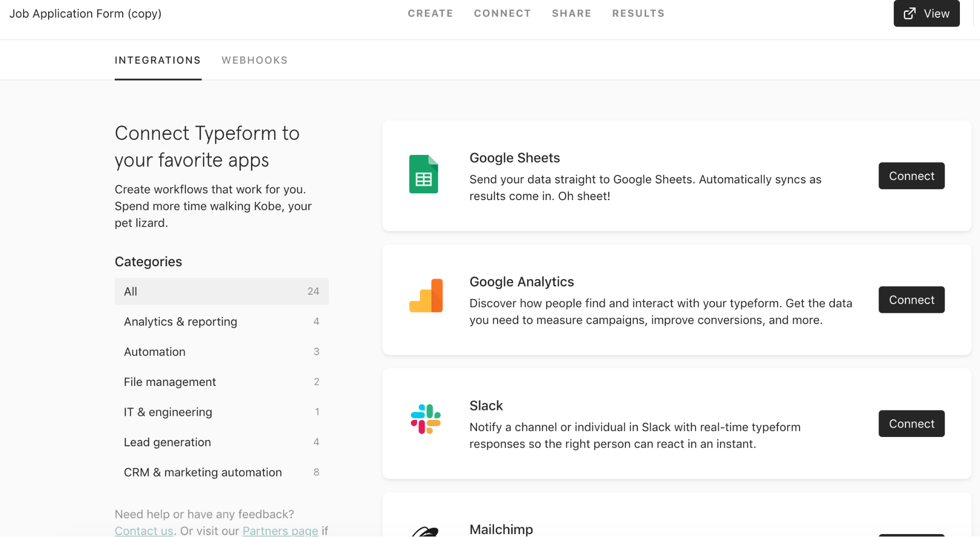Filter by Lead generation category

[222, 442]
